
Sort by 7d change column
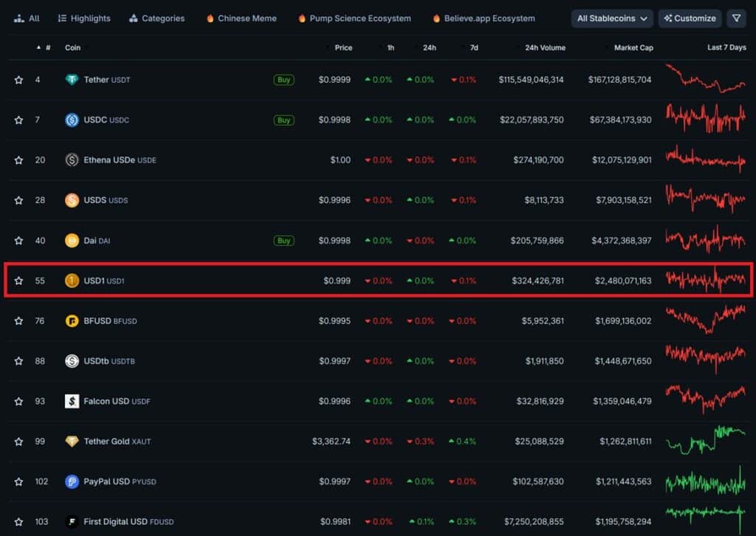pos(473,48)
